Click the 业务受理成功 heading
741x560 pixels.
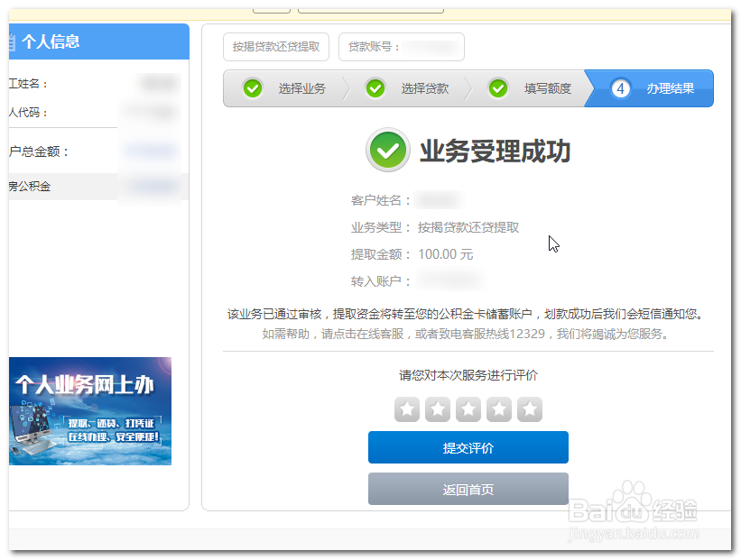(x=496, y=151)
